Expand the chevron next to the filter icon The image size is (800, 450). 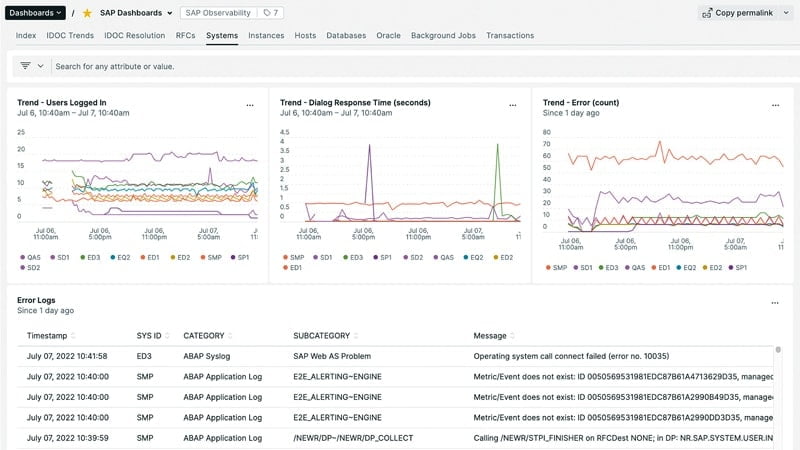click(x=41, y=66)
